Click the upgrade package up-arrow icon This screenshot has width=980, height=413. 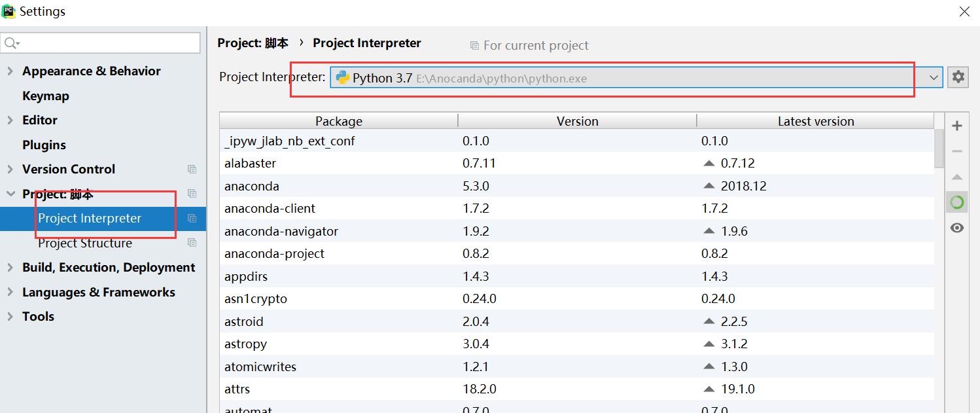(x=957, y=177)
